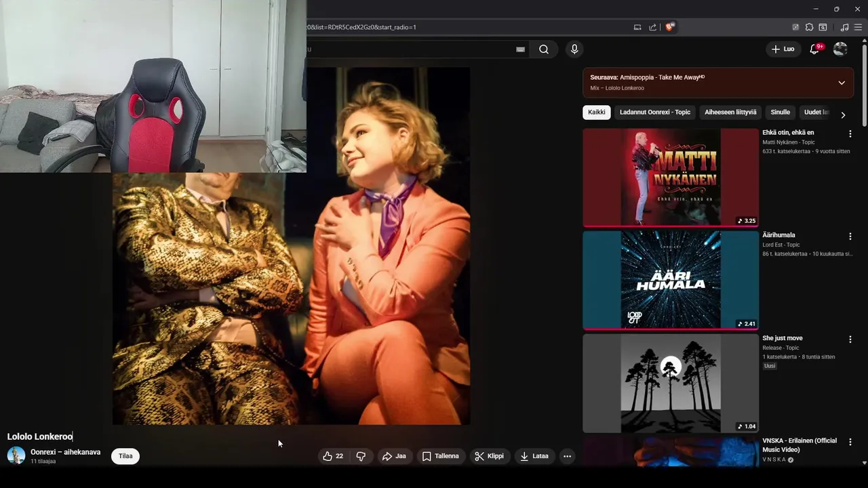
Task: Click the share page icon in address bar
Action: point(652,27)
